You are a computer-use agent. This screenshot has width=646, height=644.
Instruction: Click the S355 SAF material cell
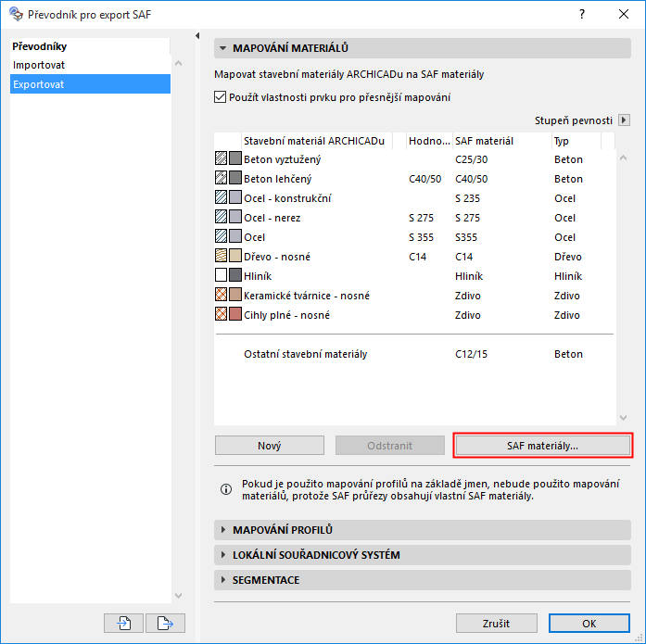466,237
